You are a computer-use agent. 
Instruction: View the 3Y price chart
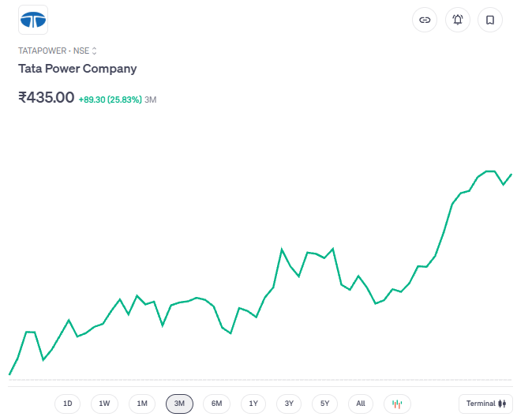(289, 404)
